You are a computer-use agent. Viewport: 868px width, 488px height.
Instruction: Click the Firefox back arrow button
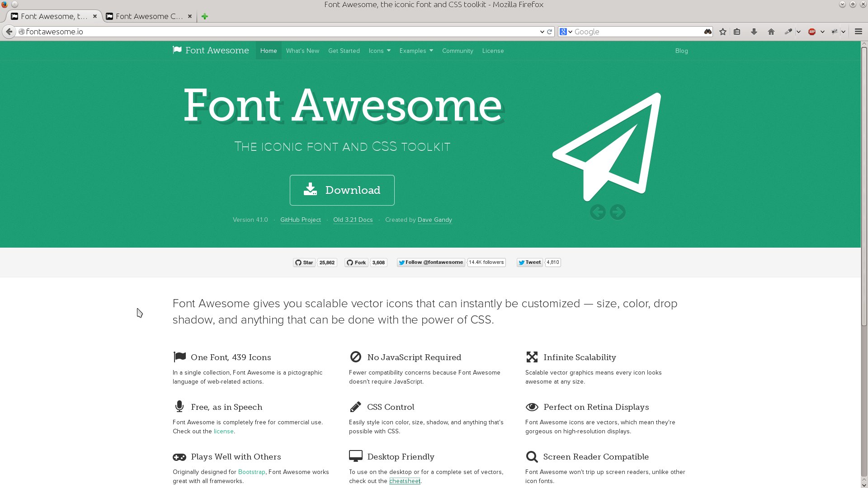tap(9, 32)
